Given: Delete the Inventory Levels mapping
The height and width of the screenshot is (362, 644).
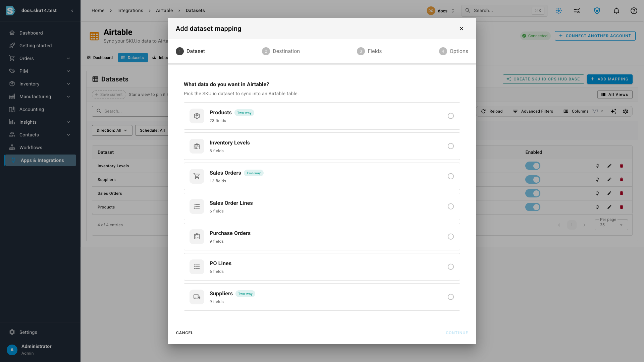Looking at the screenshot, I should tap(622, 166).
